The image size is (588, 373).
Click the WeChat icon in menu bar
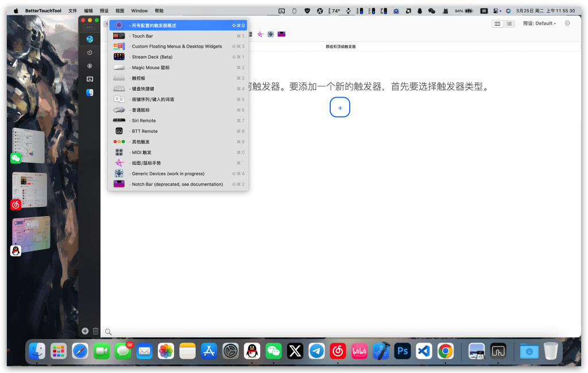pyautogui.click(x=432, y=11)
